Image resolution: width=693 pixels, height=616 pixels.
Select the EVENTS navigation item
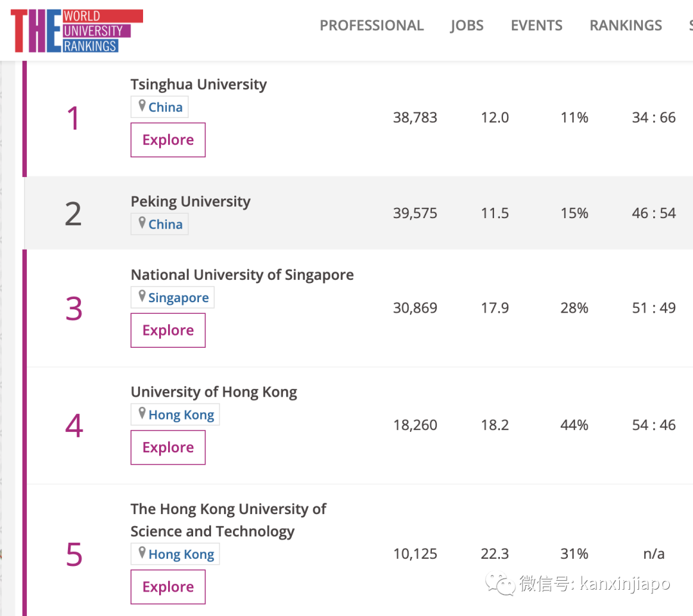click(536, 26)
